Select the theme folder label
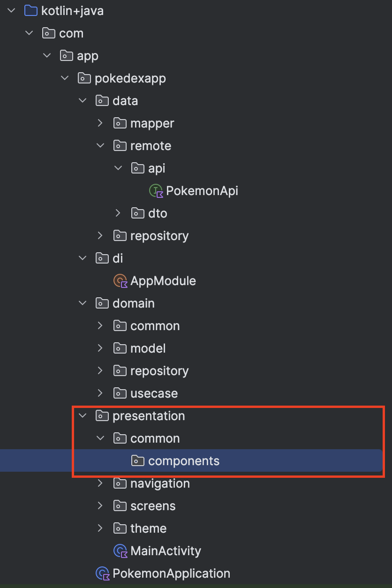This screenshot has width=392, height=588. pyautogui.click(x=148, y=528)
